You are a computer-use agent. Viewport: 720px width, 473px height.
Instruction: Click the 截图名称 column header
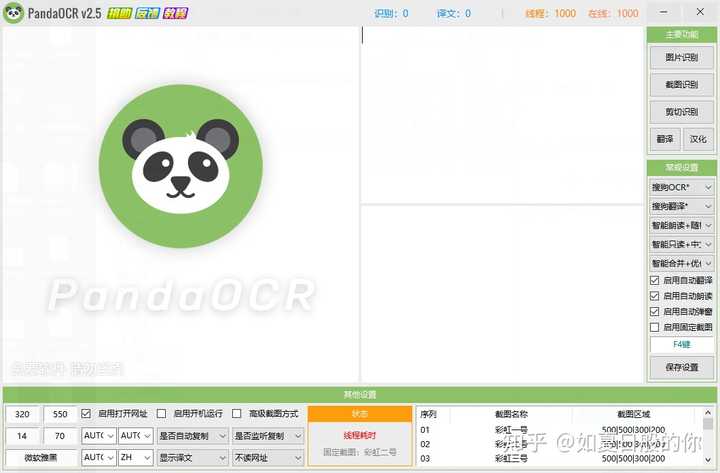(x=511, y=414)
